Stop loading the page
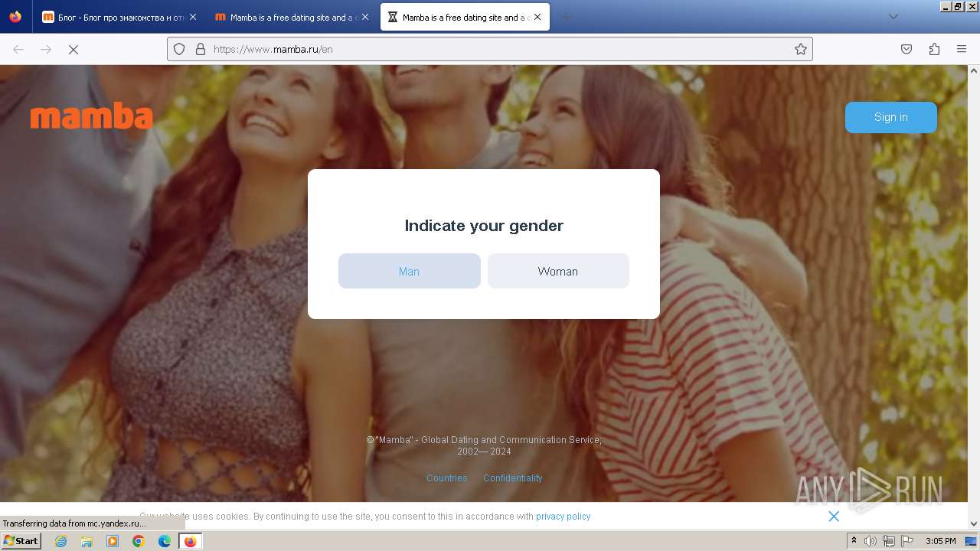The image size is (980, 551). click(73, 49)
